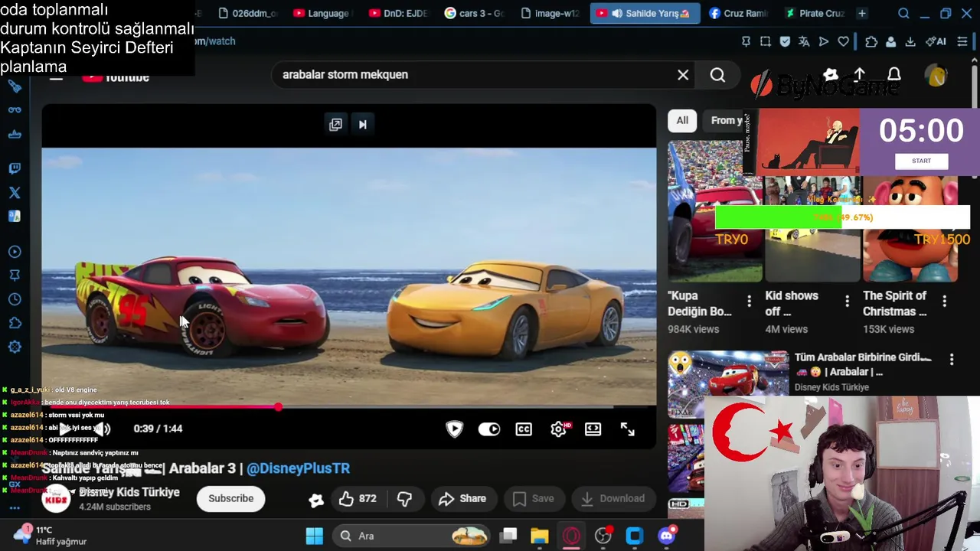Open browser extensions puzzle icon
Viewport: 980px width, 551px height.
point(871,41)
